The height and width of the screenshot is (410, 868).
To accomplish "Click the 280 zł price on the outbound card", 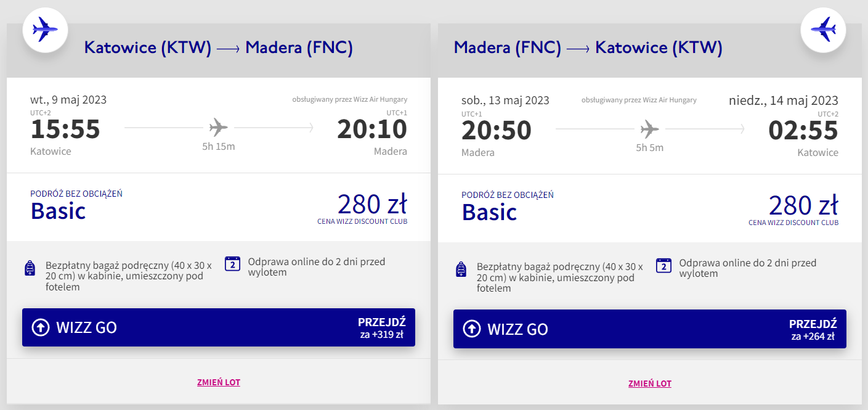I will pos(372,205).
